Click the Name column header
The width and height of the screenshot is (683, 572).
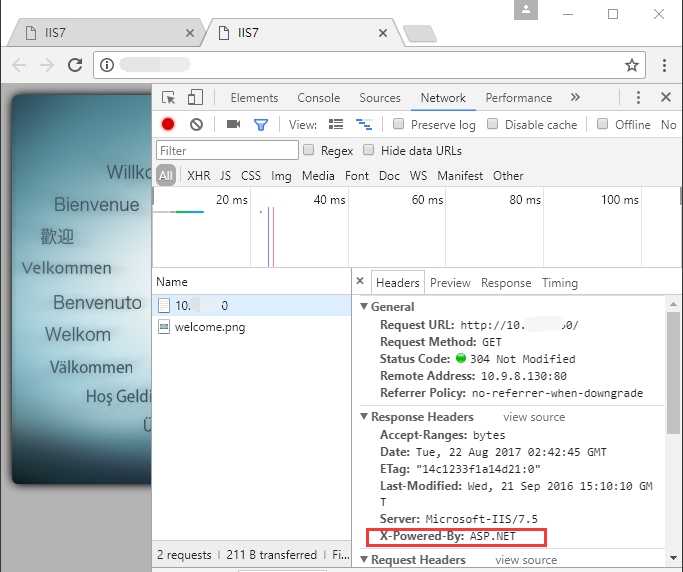(x=251, y=282)
